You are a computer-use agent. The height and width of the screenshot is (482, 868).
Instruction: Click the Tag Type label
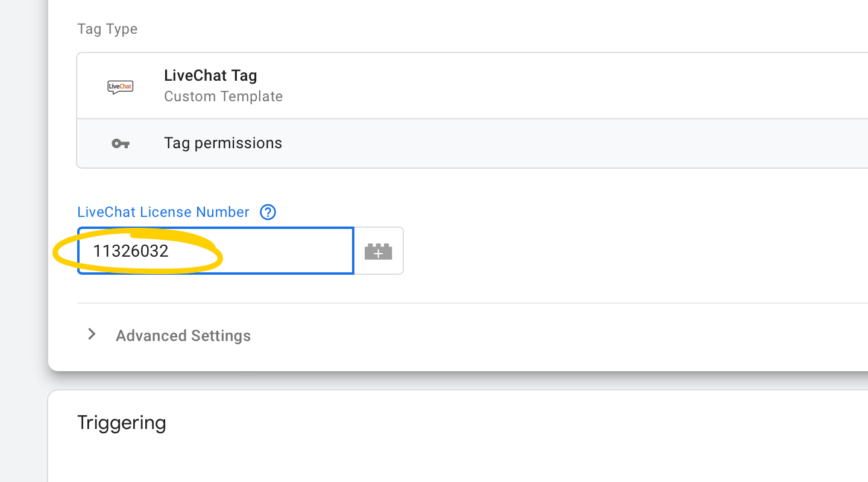107,29
